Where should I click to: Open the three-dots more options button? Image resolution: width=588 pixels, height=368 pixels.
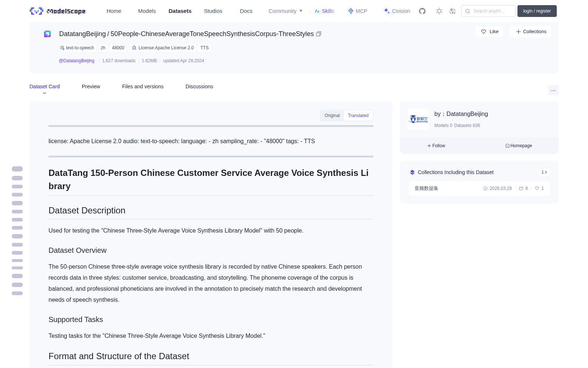[x=553, y=90]
